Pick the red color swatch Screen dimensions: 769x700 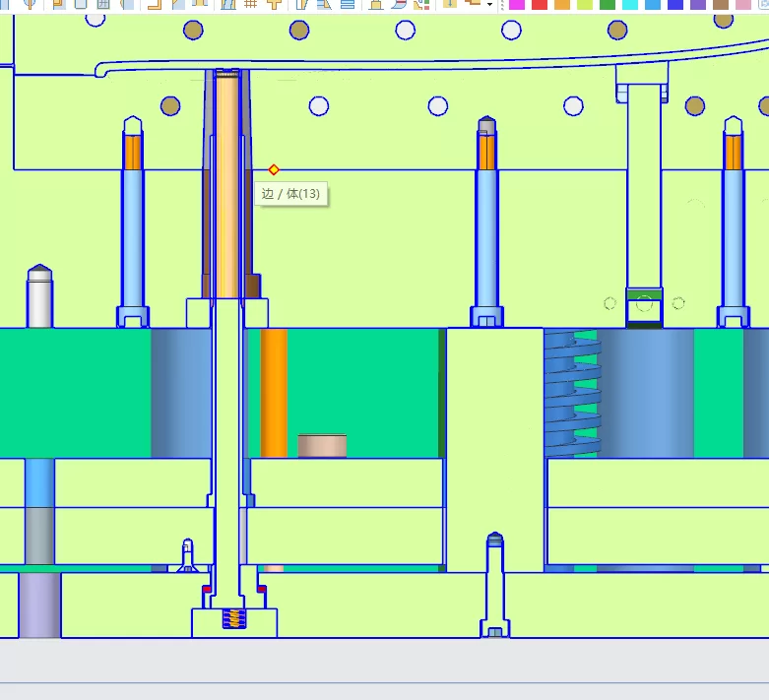click(539, 4)
